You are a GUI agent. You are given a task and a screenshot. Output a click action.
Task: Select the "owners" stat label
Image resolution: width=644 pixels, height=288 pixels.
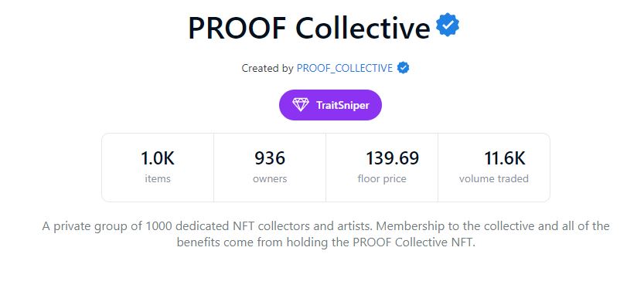point(270,179)
